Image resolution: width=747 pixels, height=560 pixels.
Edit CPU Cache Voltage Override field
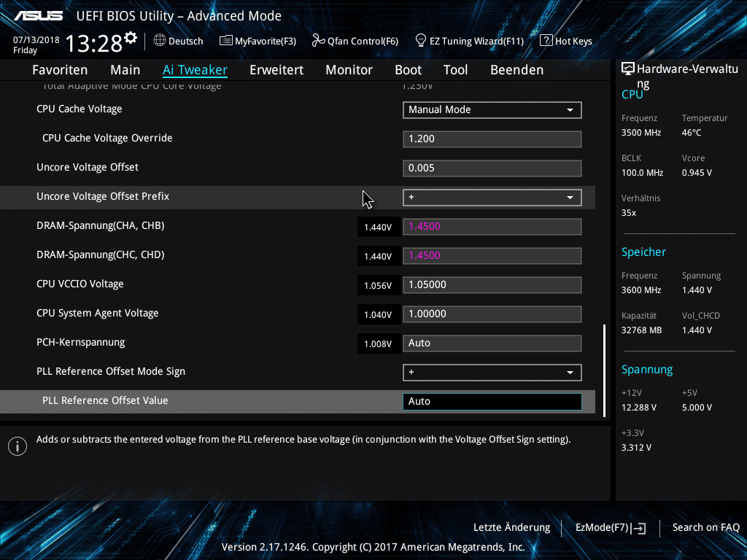point(492,139)
